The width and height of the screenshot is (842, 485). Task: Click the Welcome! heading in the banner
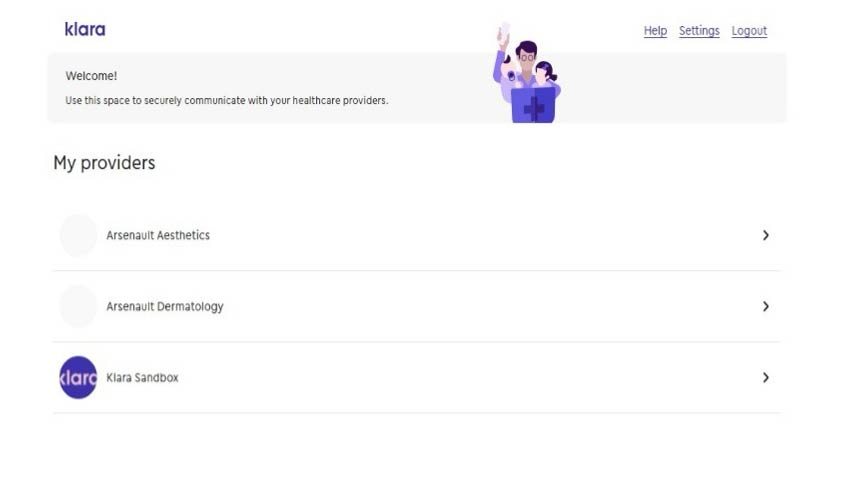coord(91,76)
